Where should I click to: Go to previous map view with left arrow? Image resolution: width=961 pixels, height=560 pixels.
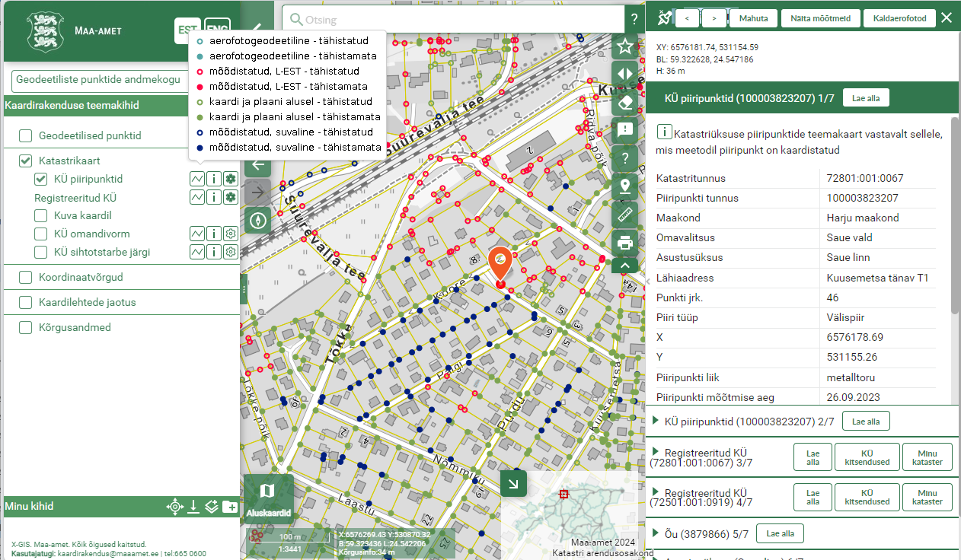(258, 164)
